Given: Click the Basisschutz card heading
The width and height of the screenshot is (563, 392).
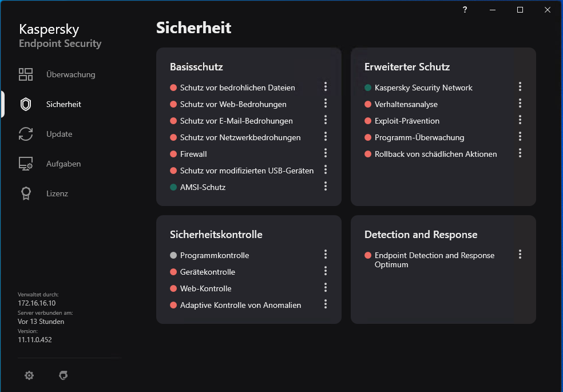Looking at the screenshot, I should tap(196, 67).
